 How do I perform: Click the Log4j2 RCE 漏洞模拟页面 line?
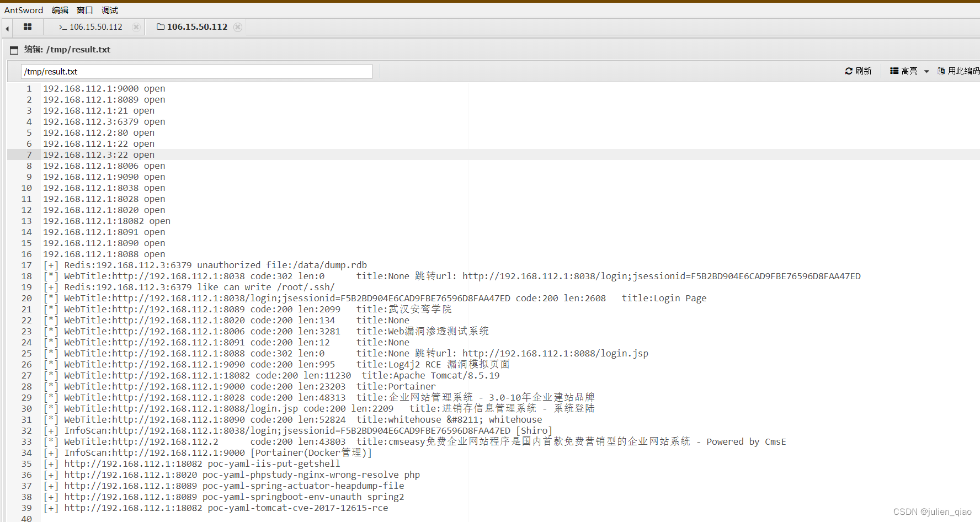276,364
